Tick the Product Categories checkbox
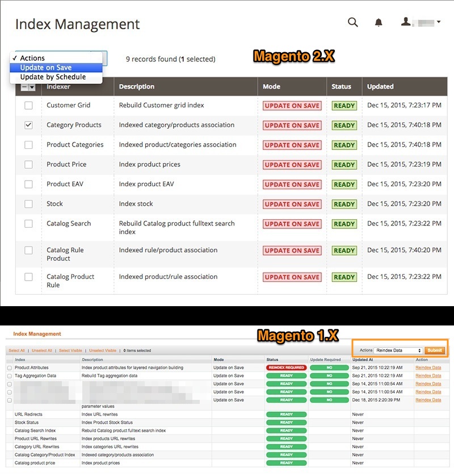This screenshot has width=454, height=476. [x=28, y=145]
